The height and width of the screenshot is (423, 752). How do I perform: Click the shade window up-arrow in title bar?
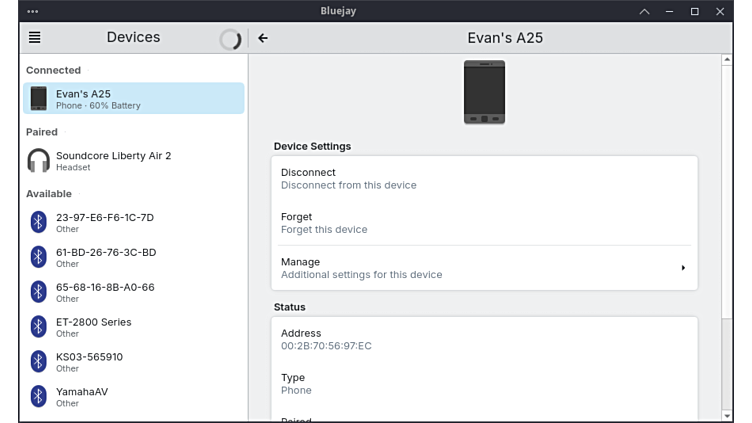(644, 11)
